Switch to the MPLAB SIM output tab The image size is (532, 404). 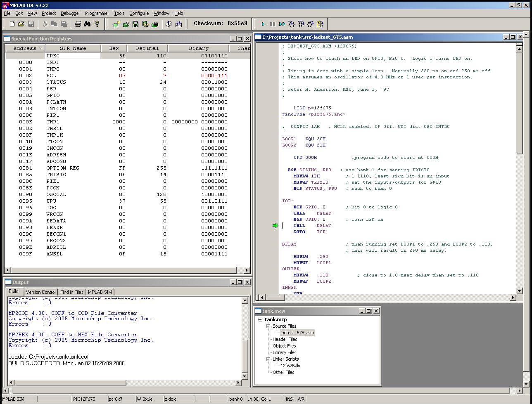point(100,292)
